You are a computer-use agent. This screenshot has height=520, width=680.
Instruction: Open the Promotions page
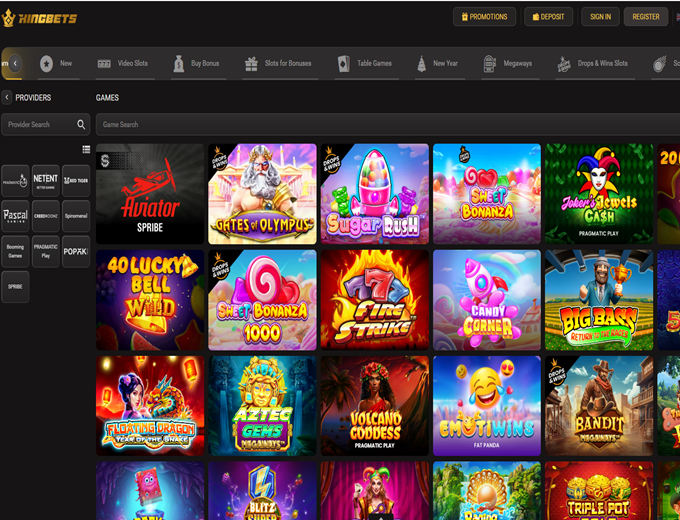tap(484, 17)
